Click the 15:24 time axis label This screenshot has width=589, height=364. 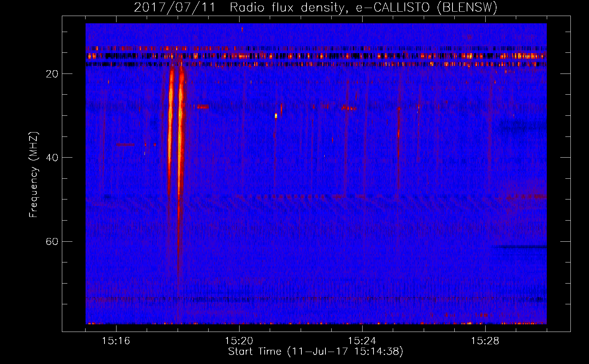pos(362,341)
